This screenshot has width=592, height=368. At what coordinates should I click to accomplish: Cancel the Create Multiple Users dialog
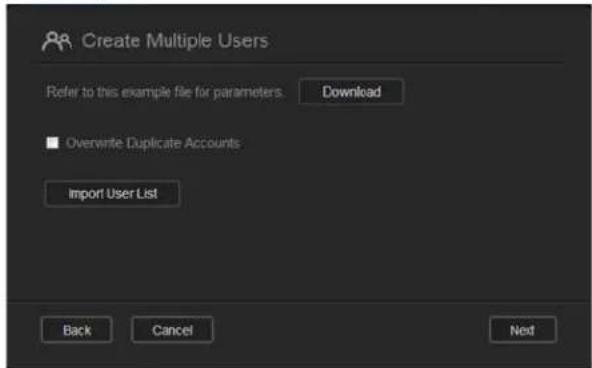tap(172, 330)
